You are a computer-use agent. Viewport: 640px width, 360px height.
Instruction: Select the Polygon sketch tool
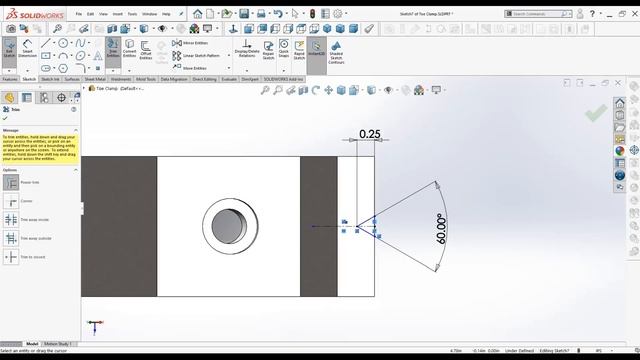[x=63, y=68]
